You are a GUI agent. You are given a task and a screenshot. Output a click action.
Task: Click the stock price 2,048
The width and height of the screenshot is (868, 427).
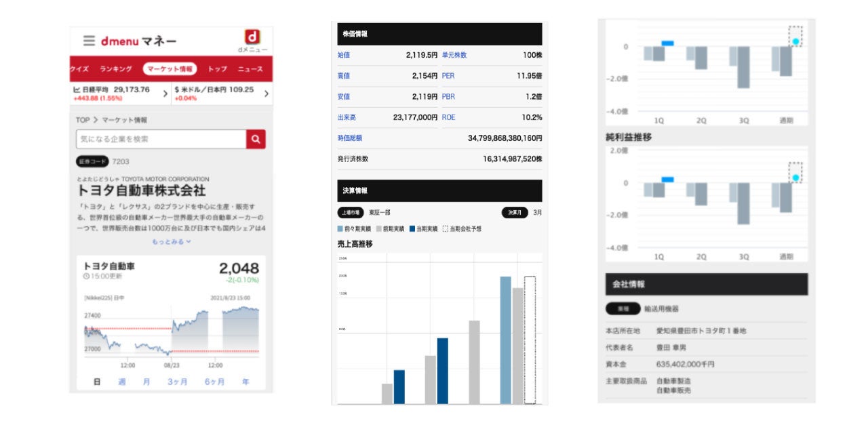(x=239, y=268)
